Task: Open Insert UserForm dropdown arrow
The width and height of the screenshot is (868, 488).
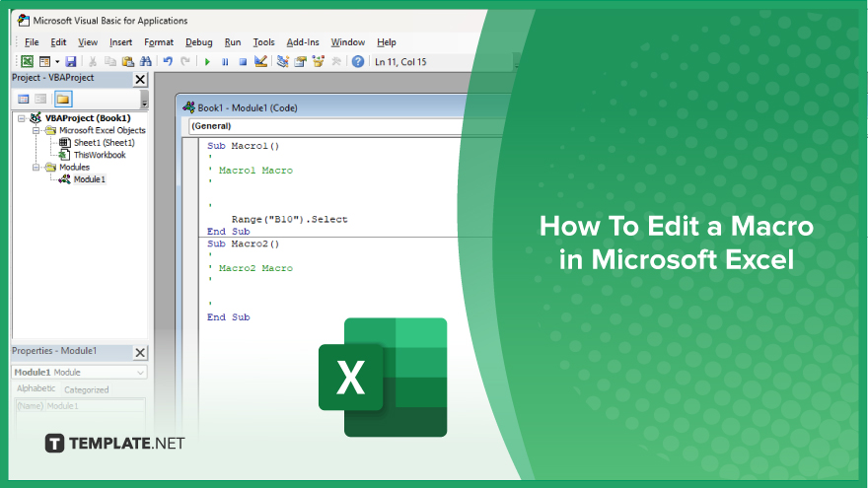Action: coord(57,62)
